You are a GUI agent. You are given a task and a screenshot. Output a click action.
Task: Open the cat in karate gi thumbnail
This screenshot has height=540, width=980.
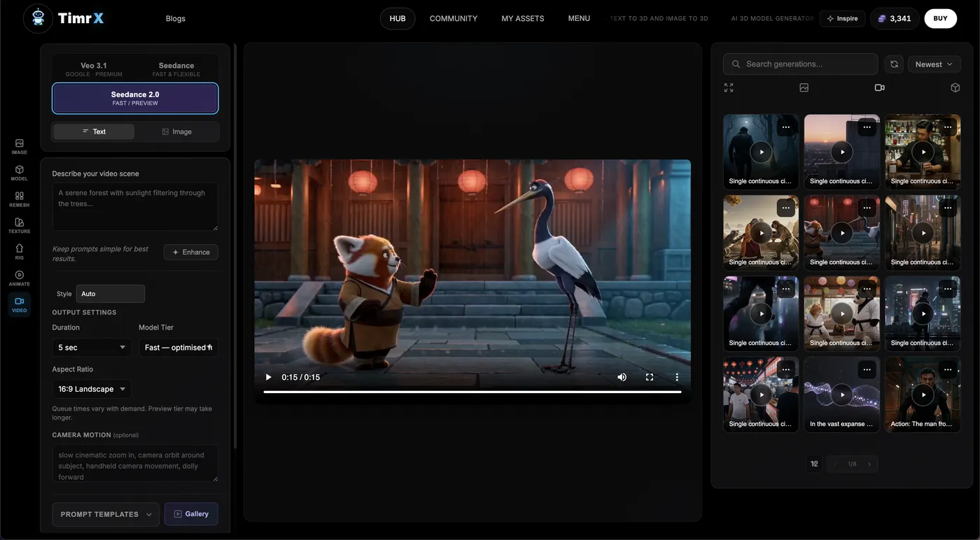[842, 313]
